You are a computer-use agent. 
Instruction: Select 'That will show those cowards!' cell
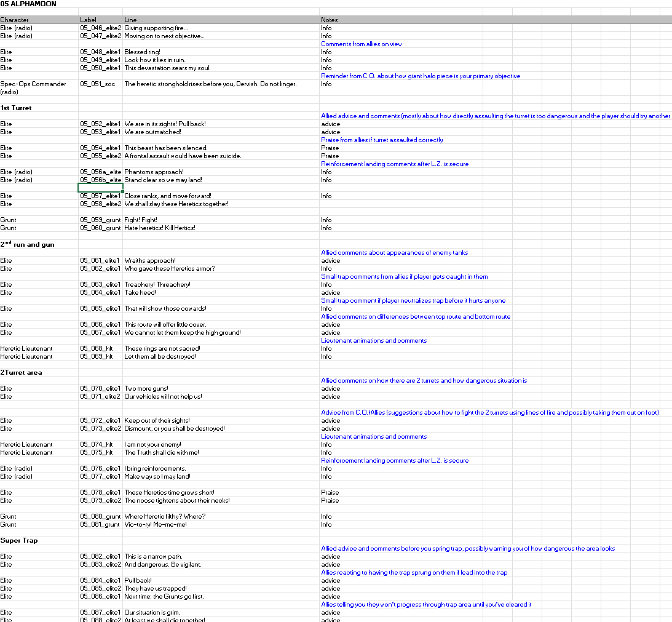point(221,308)
